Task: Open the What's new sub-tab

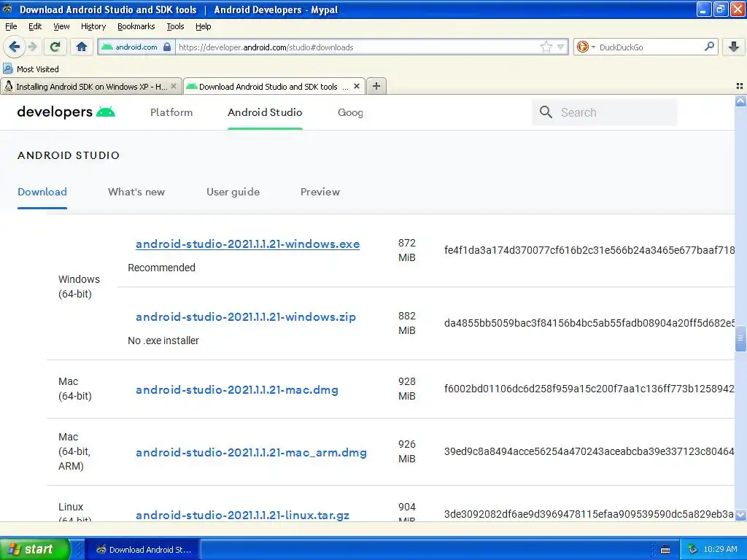Action: coord(136,192)
